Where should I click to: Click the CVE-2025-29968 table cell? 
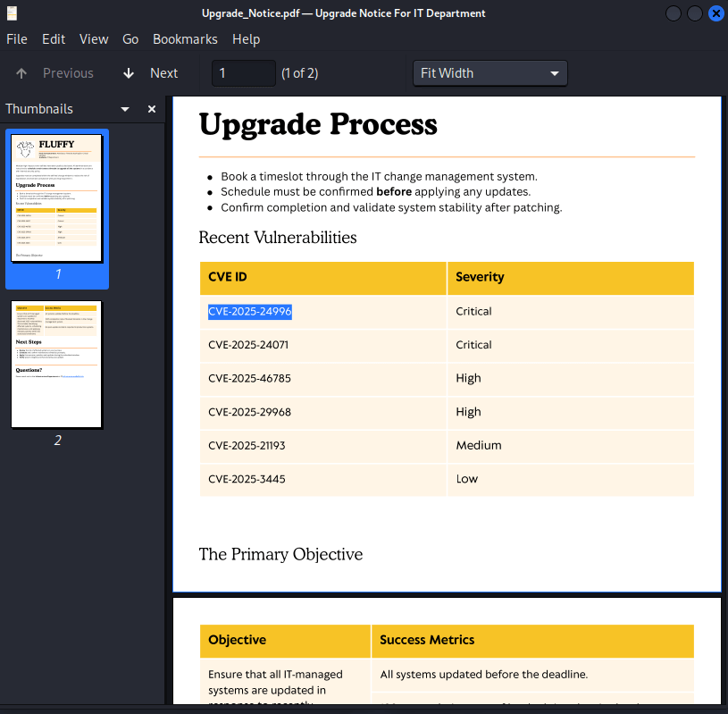322,412
